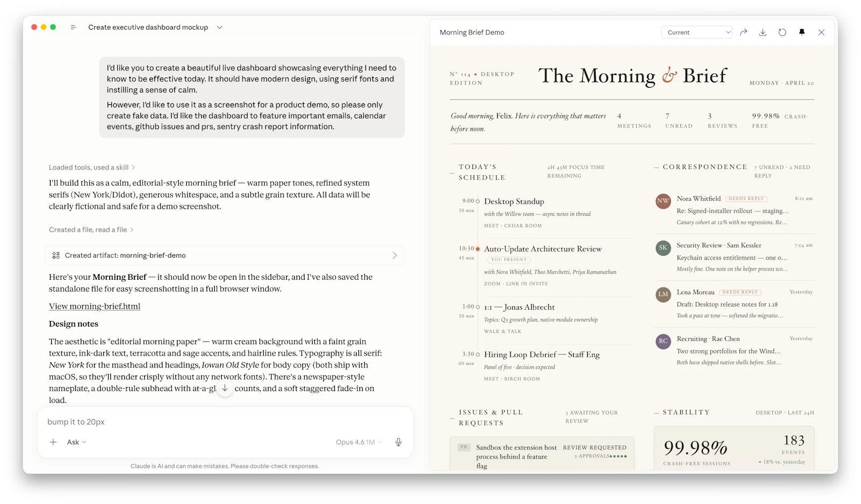Click the 'ZOOM · LINK IN INVITE' event location
The image size is (861, 504).
pyautogui.click(x=516, y=283)
